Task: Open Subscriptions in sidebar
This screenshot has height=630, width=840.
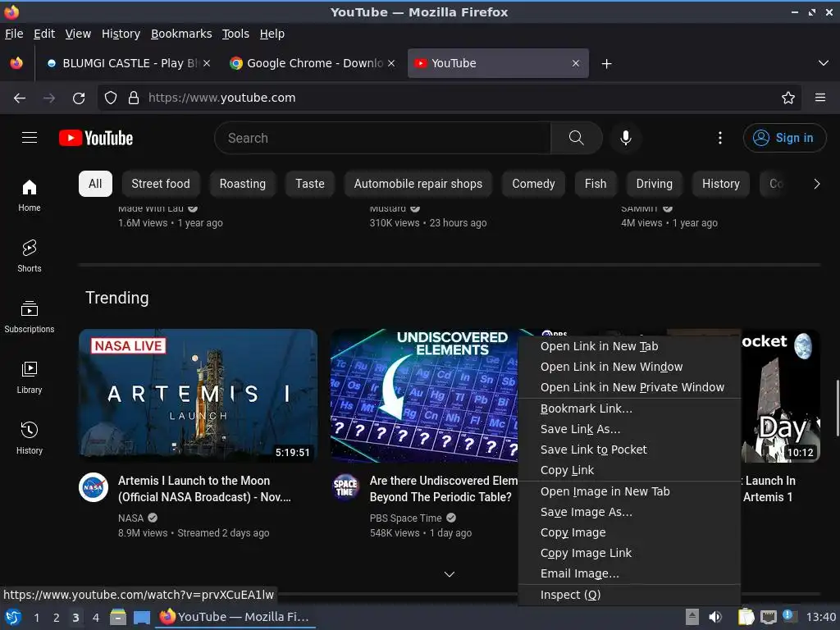Action: pos(29,317)
